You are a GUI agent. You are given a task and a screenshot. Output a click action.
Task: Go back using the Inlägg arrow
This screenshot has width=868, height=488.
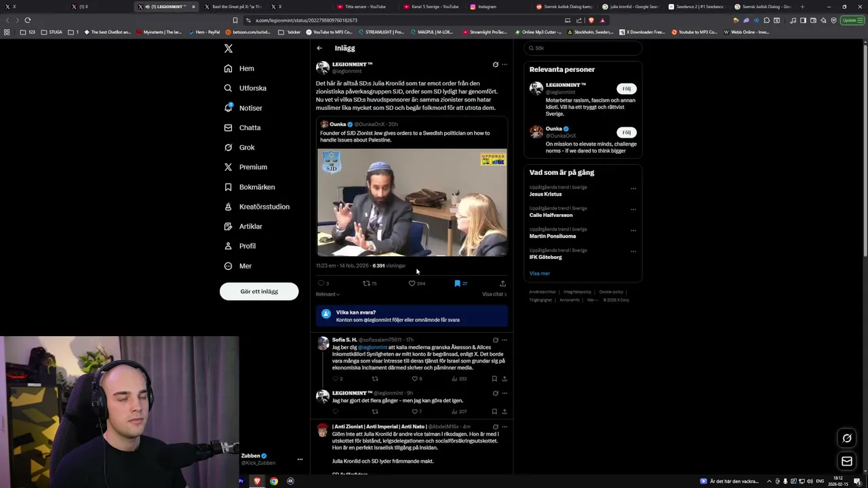point(319,48)
